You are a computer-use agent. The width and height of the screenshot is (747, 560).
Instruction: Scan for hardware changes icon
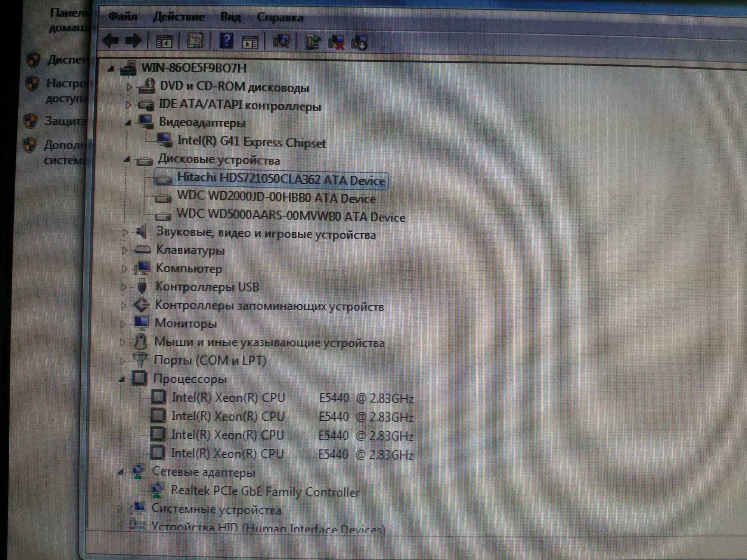(x=282, y=42)
